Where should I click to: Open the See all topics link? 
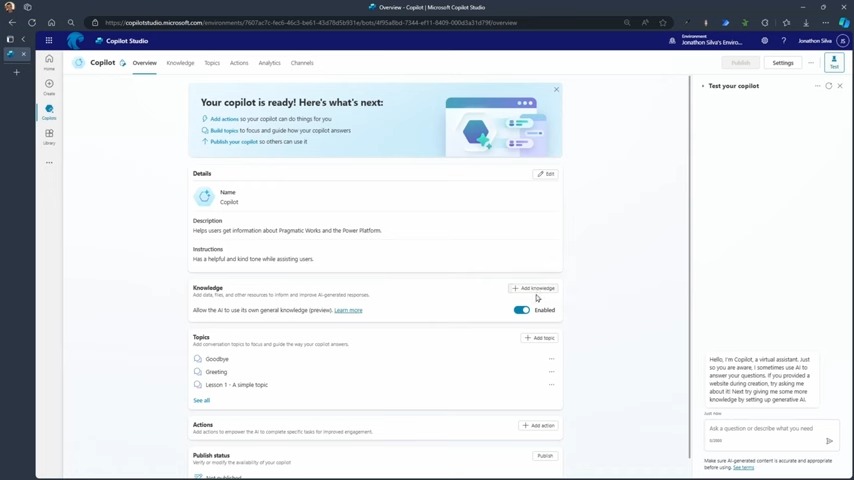pyautogui.click(x=201, y=400)
